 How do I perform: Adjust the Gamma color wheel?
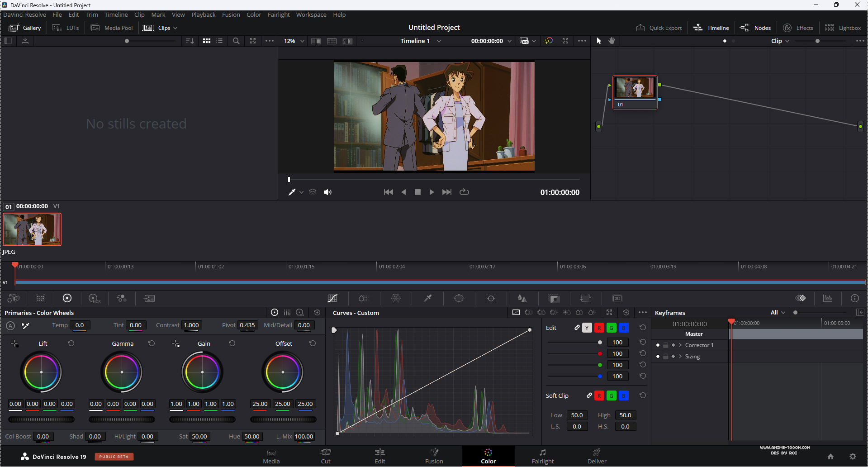tap(122, 372)
